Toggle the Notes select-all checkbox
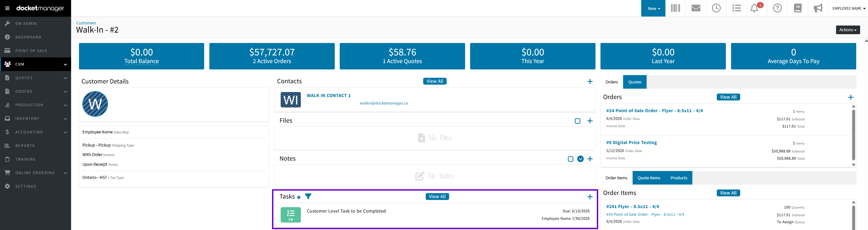 (570, 159)
